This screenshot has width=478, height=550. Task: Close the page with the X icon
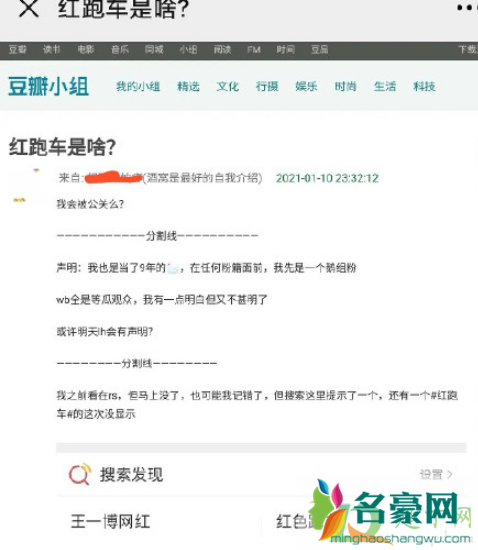click(x=28, y=8)
